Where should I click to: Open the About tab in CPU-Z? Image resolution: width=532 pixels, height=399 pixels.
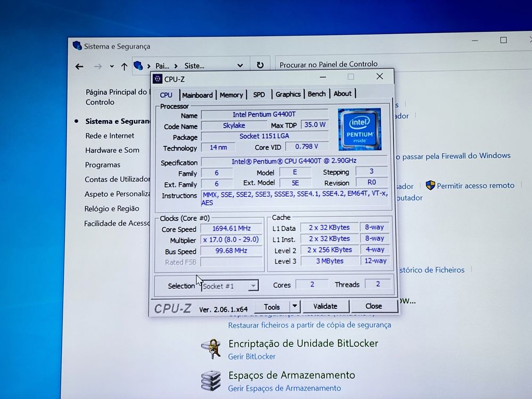[x=342, y=93]
